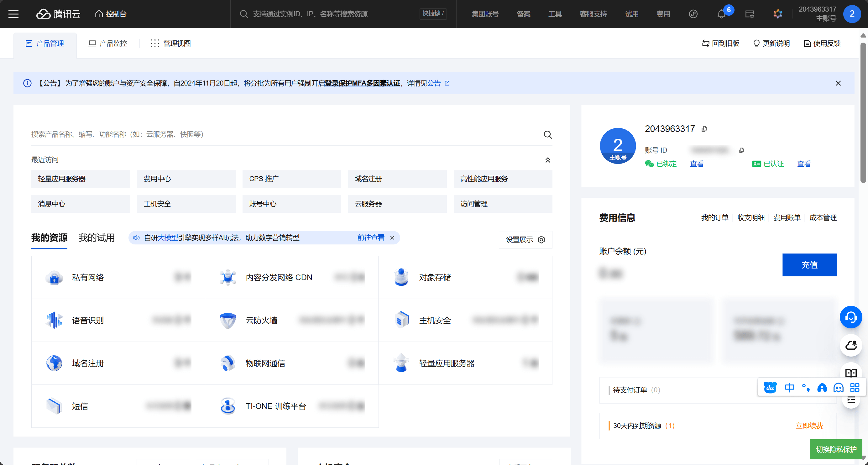The width and height of the screenshot is (868, 465).
Task: Open the workbench settings icon beside the bell
Action: 749,14
